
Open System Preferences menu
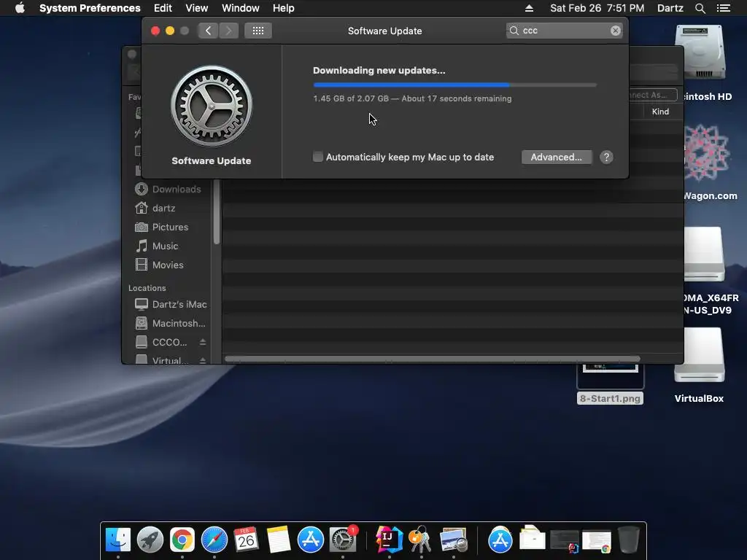tap(90, 8)
